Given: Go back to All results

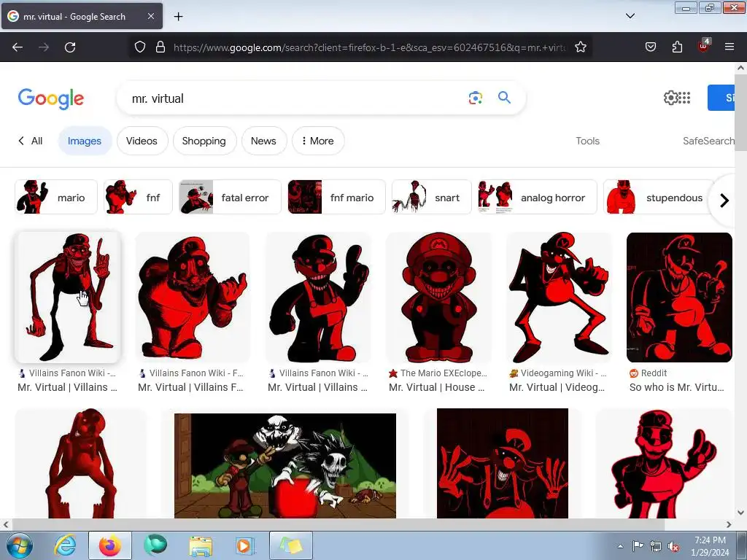Looking at the screenshot, I should [31, 141].
